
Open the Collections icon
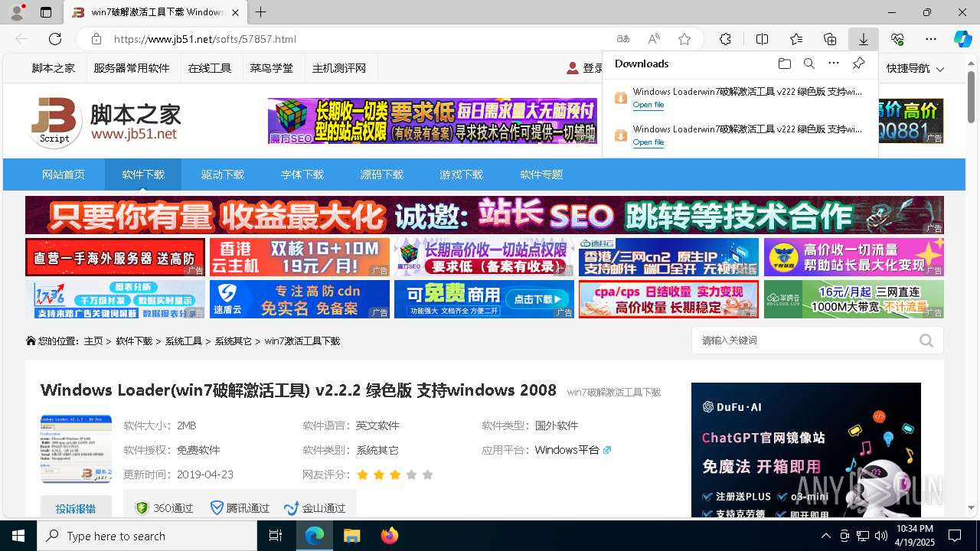point(830,39)
